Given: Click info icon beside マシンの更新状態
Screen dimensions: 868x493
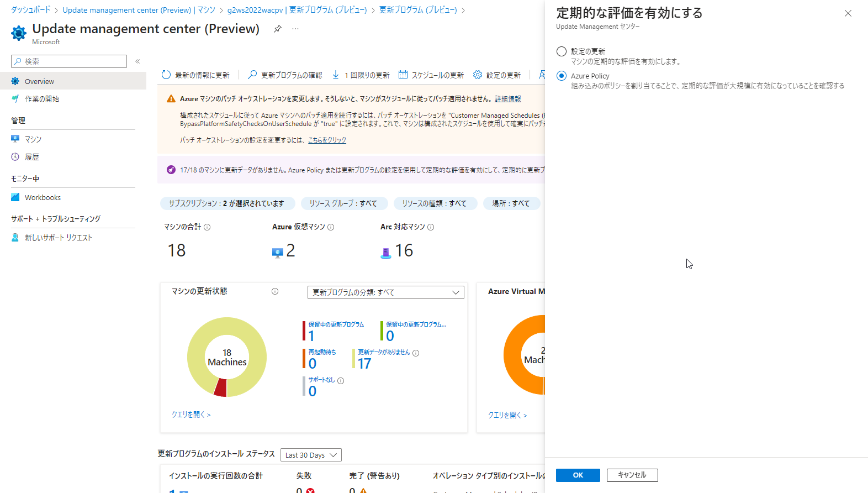Looking at the screenshot, I should click(275, 291).
